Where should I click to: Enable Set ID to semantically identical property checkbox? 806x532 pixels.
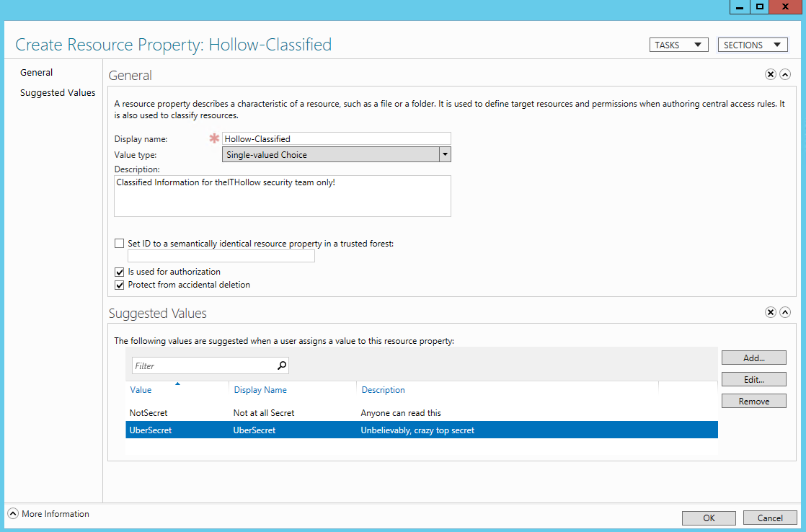[120, 244]
